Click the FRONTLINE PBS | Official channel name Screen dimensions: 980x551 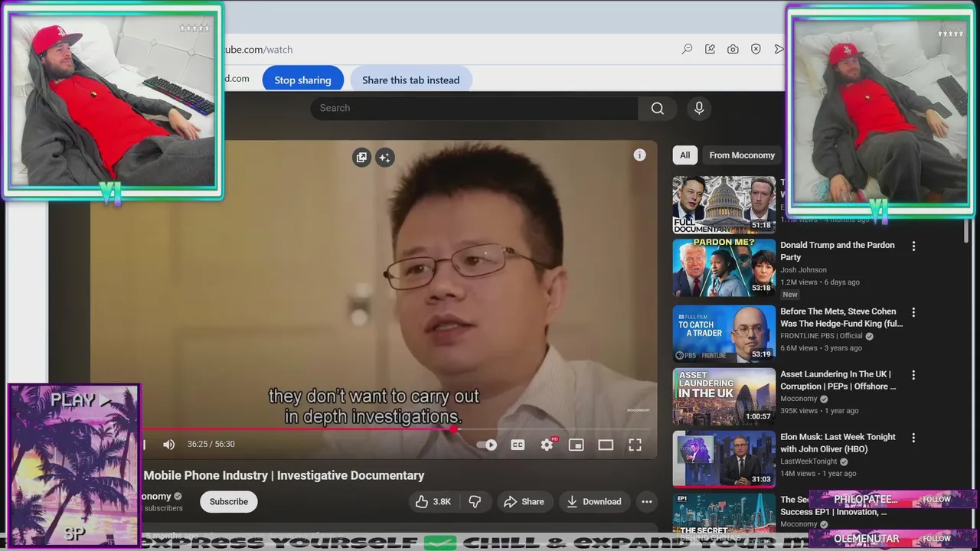tap(821, 336)
